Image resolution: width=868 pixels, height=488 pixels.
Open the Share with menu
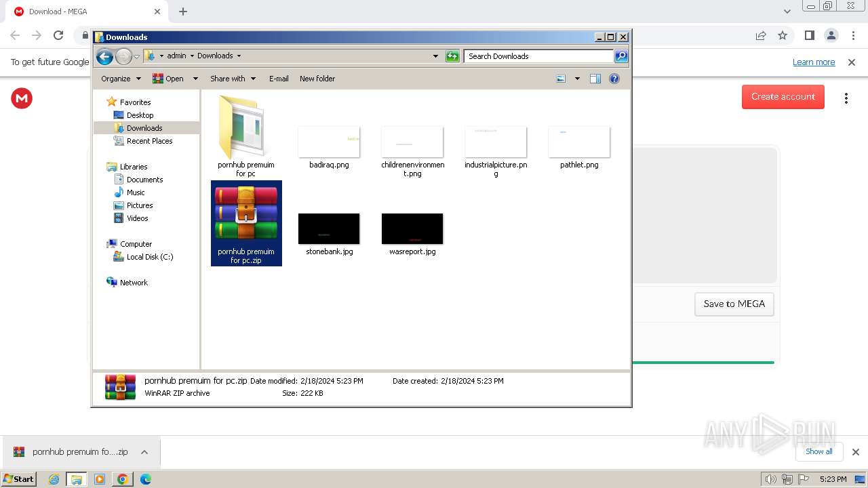pyautogui.click(x=233, y=79)
